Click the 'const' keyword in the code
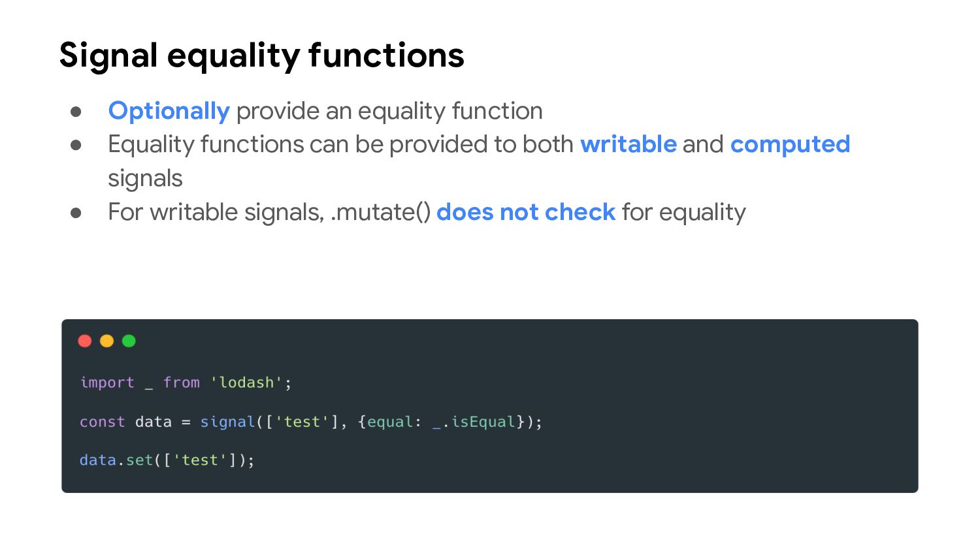The height and width of the screenshot is (551, 980). click(x=102, y=422)
